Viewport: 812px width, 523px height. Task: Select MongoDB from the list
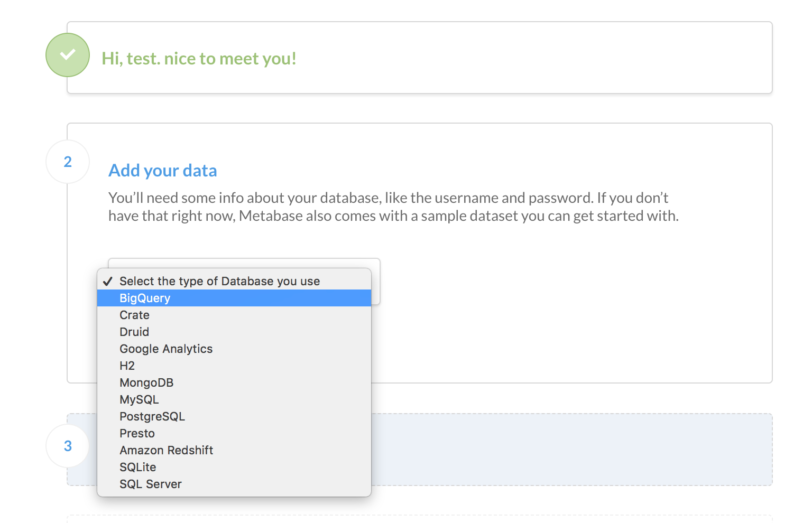coord(234,382)
